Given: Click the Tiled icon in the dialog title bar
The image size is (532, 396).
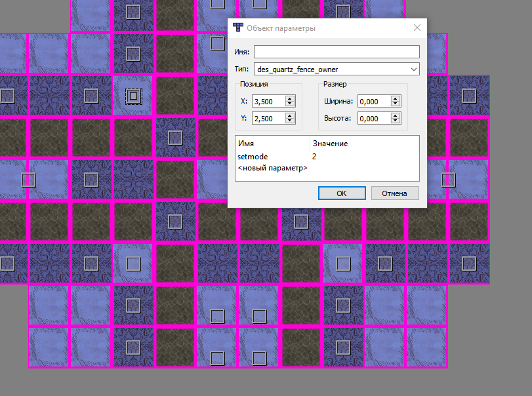Looking at the screenshot, I should (x=237, y=28).
